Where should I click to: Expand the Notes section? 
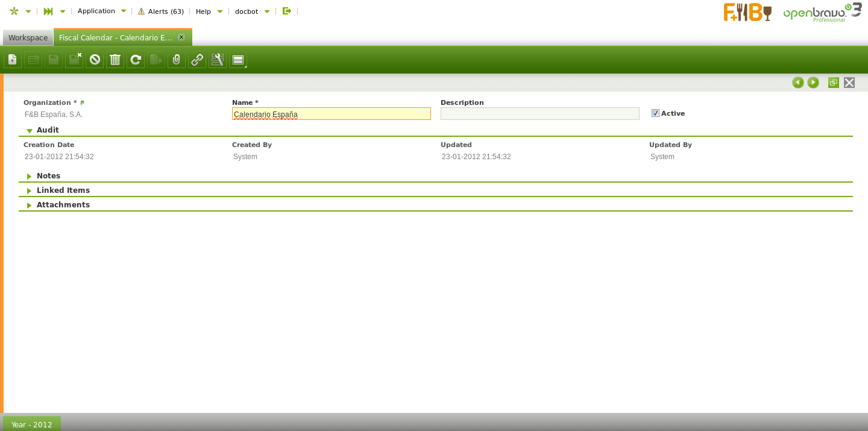pos(30,176)
